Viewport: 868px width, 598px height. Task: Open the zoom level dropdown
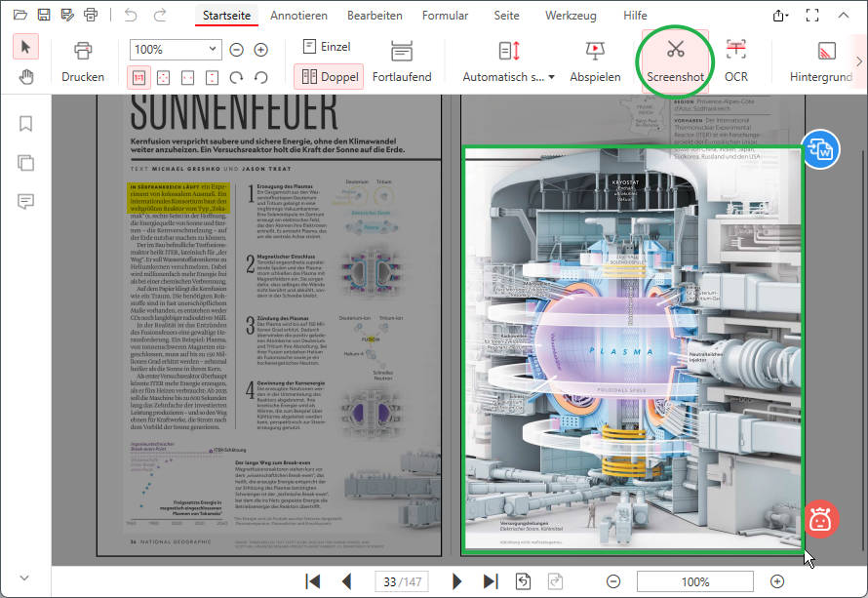tap(211, 48)
